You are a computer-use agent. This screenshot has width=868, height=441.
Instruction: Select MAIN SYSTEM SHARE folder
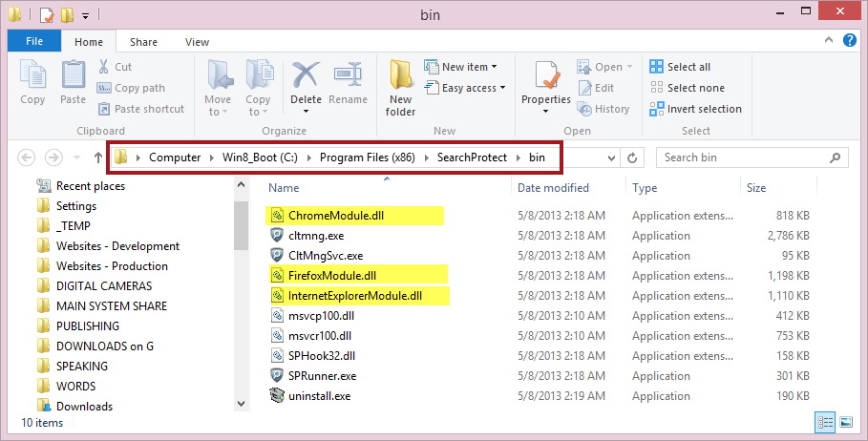(101, 306)
